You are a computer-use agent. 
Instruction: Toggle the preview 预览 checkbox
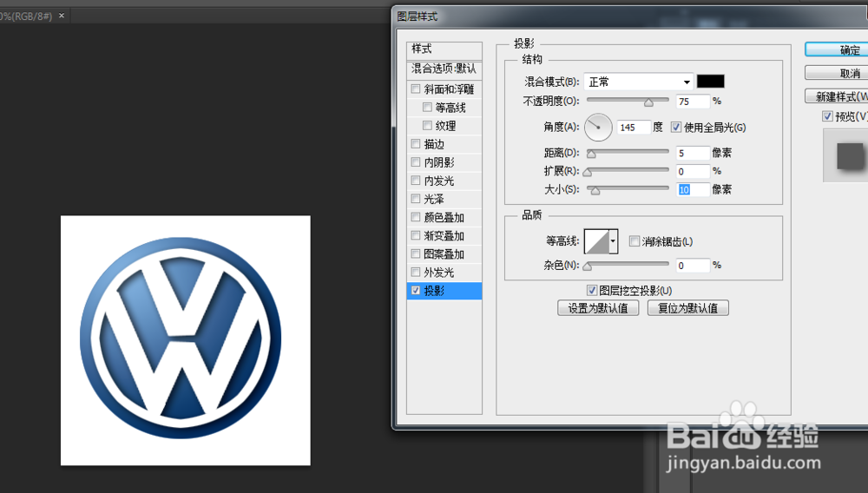point(827,116)
